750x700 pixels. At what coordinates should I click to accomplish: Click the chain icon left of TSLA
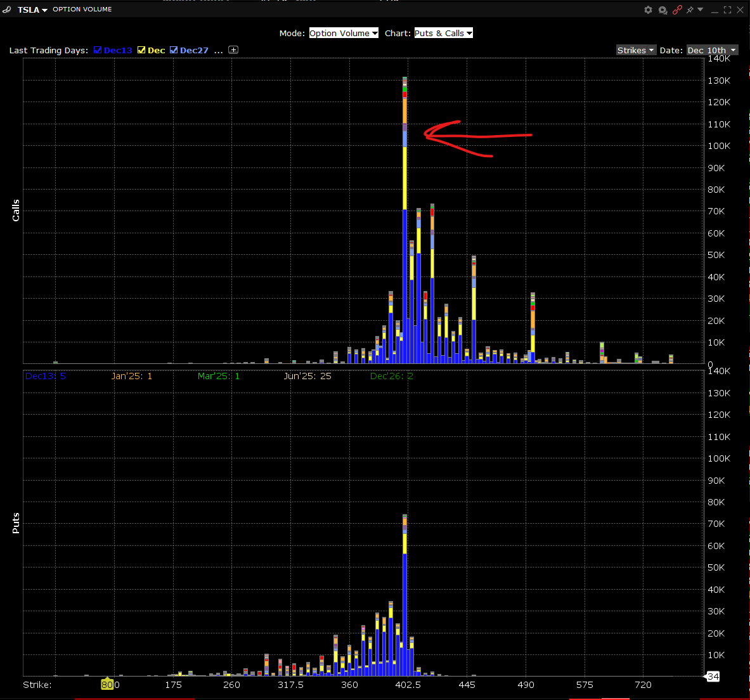[7, 10]
